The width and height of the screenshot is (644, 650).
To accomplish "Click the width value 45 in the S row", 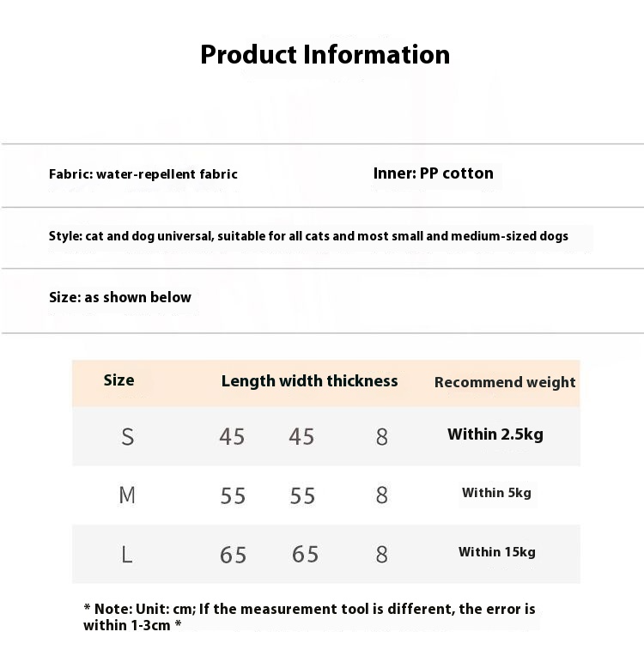I will coord(301,437).
